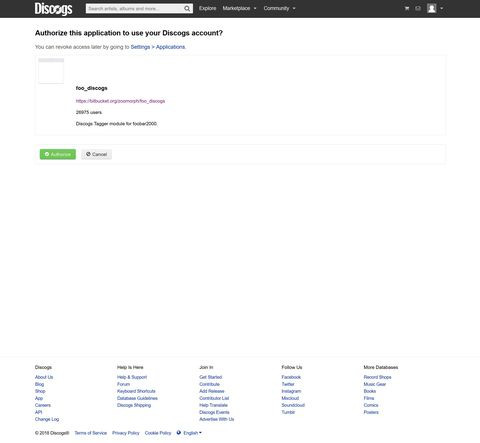Open the Contribute link
The height and width of the screenshot is (443, 480).
pyautogui.click(x=209, y=384)
